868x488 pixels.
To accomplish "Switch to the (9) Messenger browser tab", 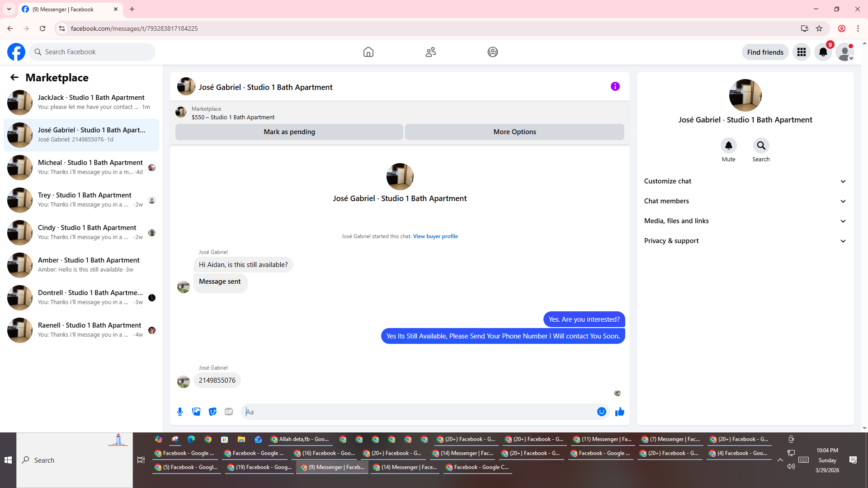I will [x=70, y=9].
